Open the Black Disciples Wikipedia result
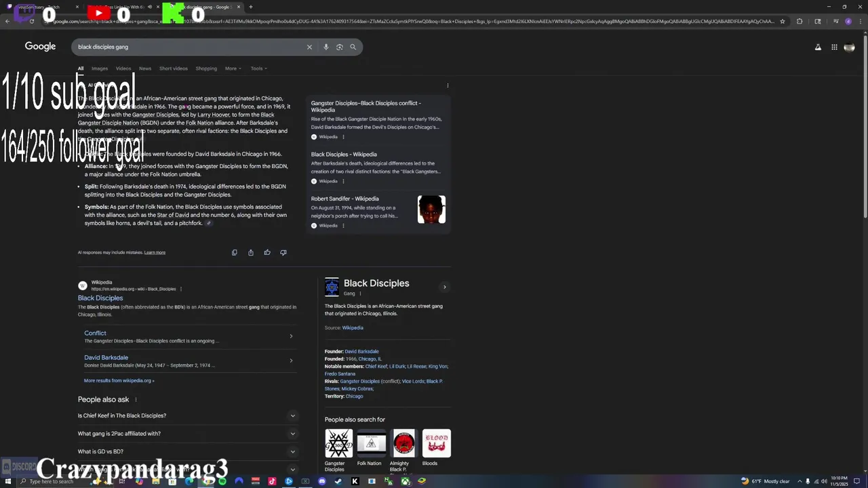The width and height of the screenshot is (868, 488). [100, 298]
